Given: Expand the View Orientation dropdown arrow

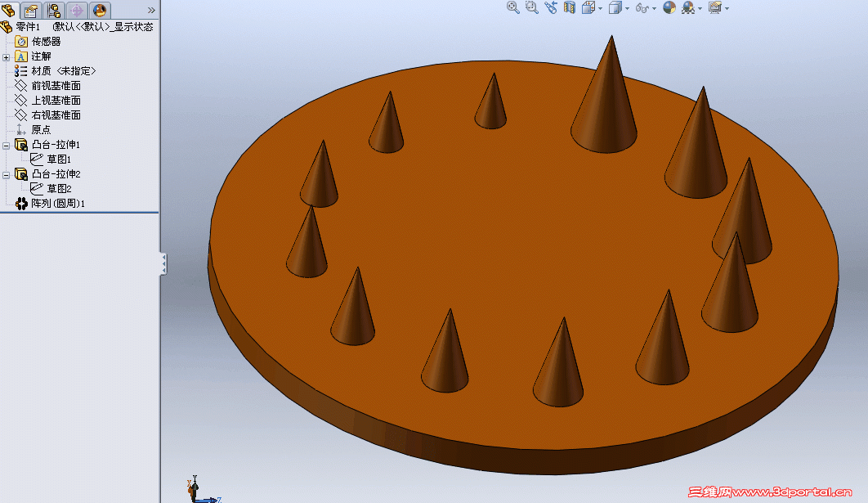Looking at the screenshot, I should pyautogui.click(x=600, y=9).
